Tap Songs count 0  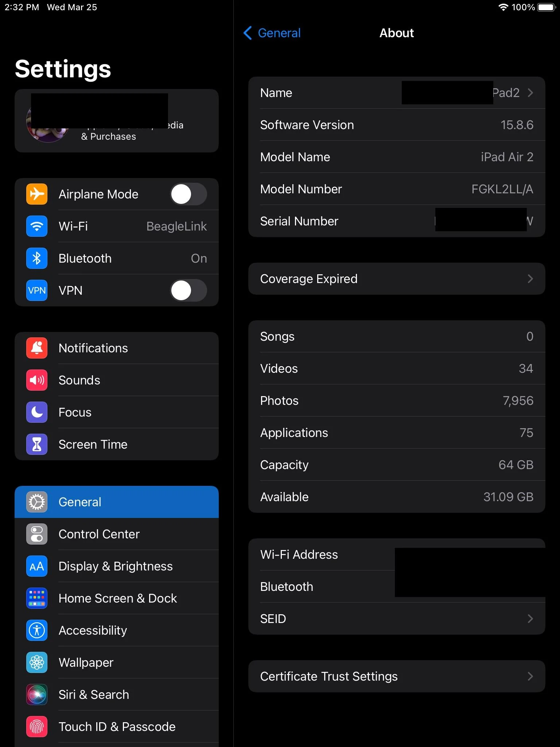[530, 336]
